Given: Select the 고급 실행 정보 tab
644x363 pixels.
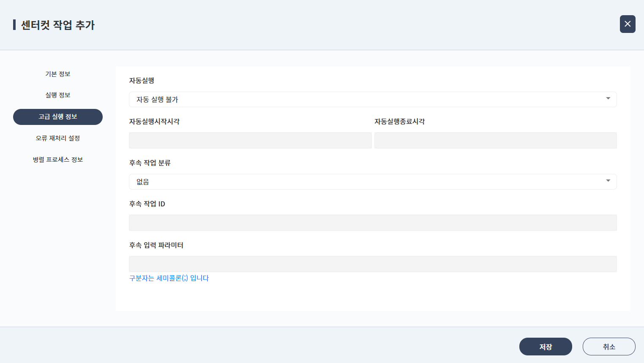Looking at the screenshot, I should click(x=58, y=117).
